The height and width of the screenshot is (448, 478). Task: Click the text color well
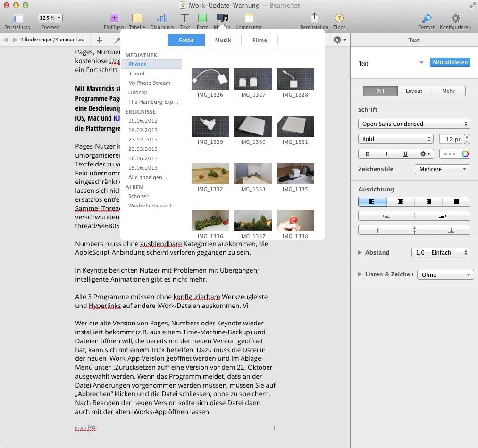450,154
